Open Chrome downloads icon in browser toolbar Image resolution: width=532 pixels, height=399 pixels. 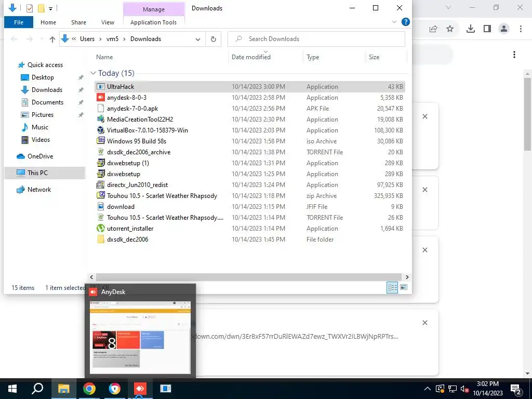coord(470,29)
